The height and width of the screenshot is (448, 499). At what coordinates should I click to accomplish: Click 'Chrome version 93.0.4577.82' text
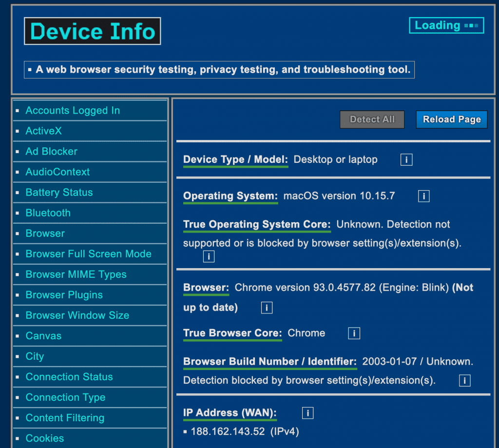tap(305, 288)
